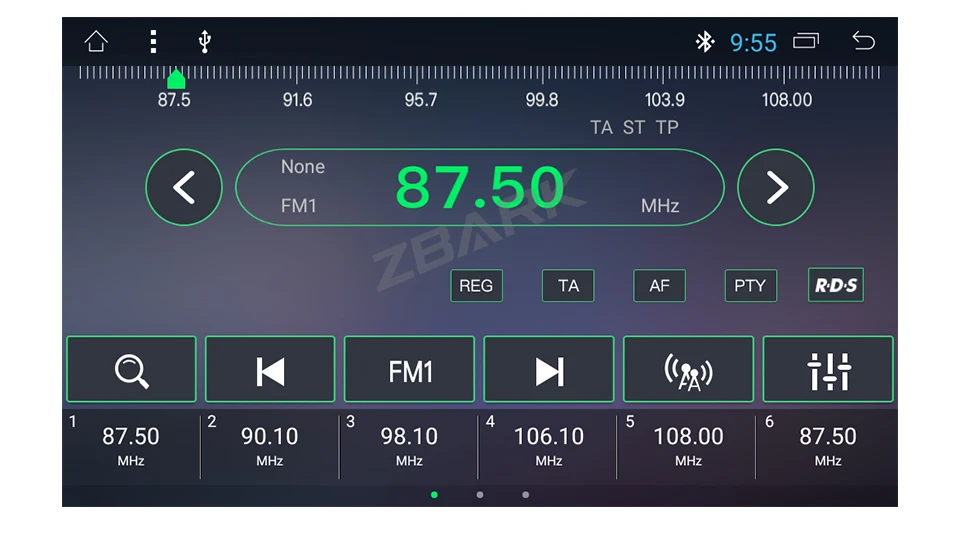This screenshot has width=960, height=541.
Task: Open PTY program type selection
Action: (x=751, y=286)
